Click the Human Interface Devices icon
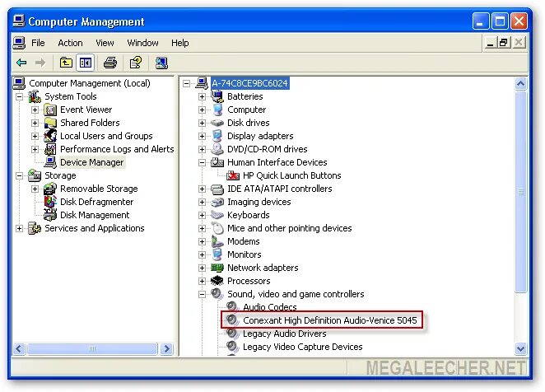545x392 pixels. (x=217, y=162)
